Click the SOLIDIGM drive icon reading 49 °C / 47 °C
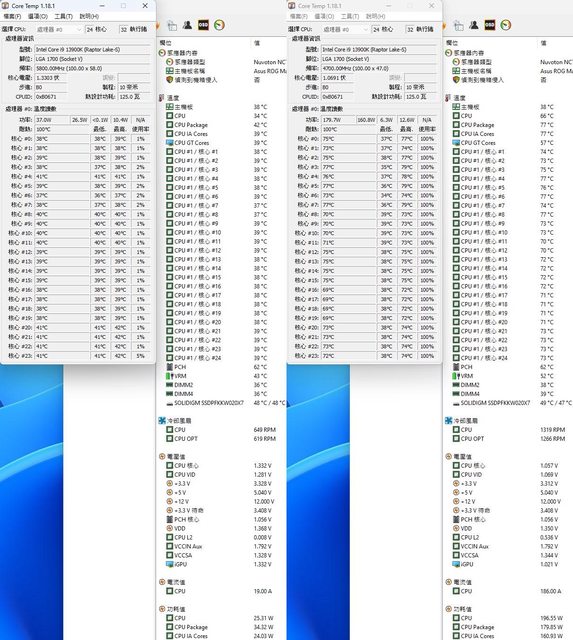The height and width of the screenshot is (640, 573). (456, 403)
